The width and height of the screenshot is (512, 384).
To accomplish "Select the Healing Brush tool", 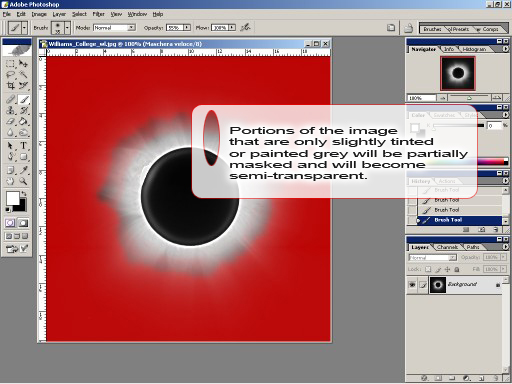I will pos(10,99).
